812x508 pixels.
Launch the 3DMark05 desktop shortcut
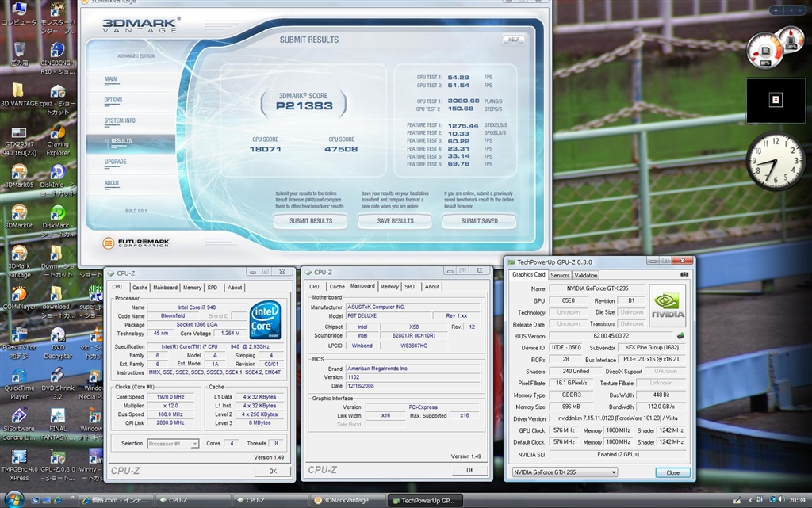pyautogui.click(x=19, y=176)
